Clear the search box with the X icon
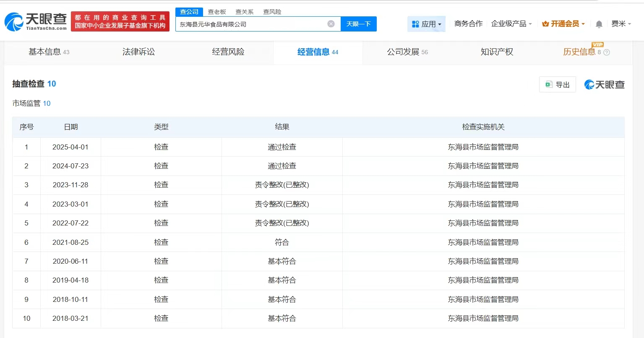This screenshot has width=644, height=338. pyautogui.click(x=331, y=24)
